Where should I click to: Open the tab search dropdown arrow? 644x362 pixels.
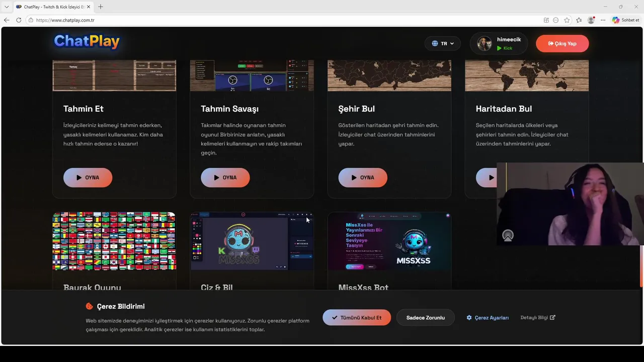pos(7,7)
